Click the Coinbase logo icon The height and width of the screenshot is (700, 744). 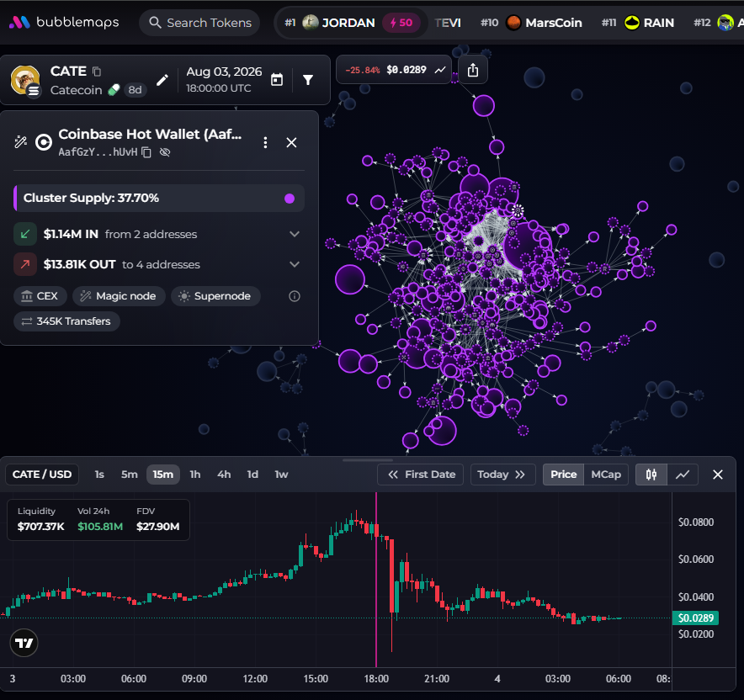point(44,142)
